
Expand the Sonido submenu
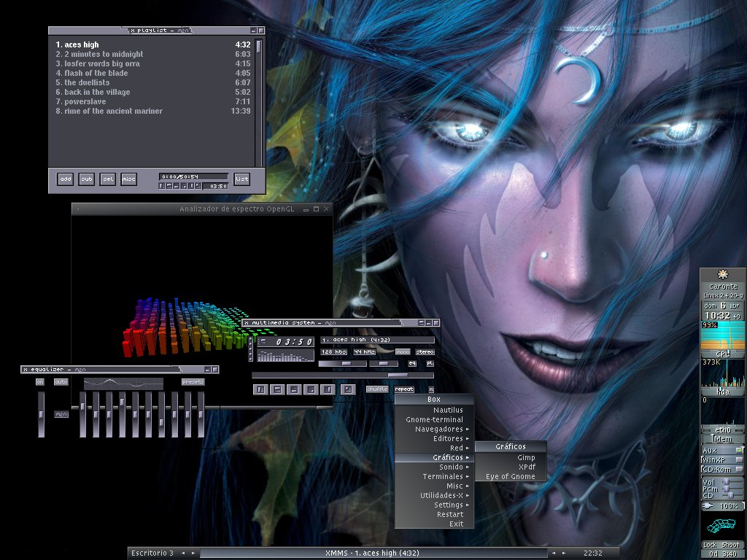click(434, 467)
